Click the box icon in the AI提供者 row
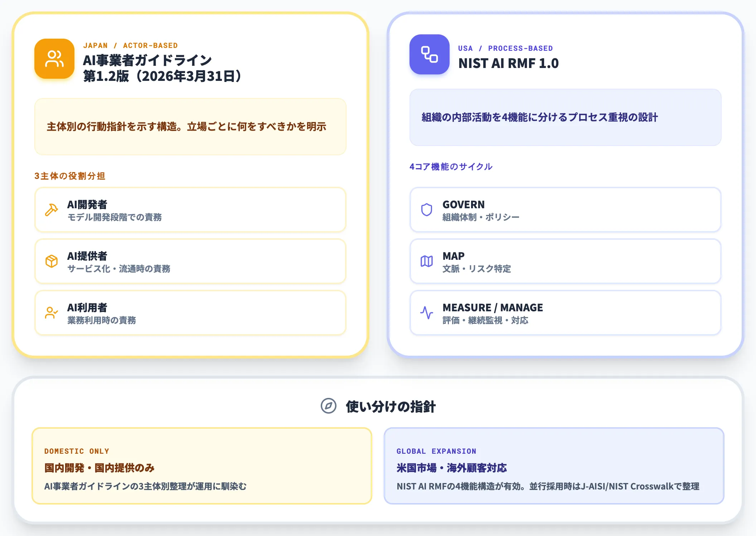The width and height of the screenshot is (756, 536). coord(52,261)
